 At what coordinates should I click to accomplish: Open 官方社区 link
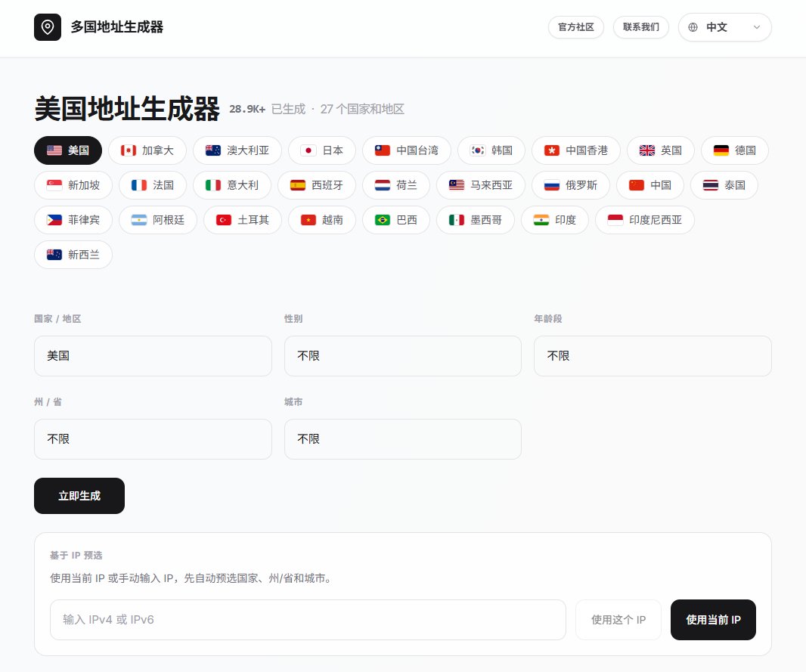(x=575, y=27)
